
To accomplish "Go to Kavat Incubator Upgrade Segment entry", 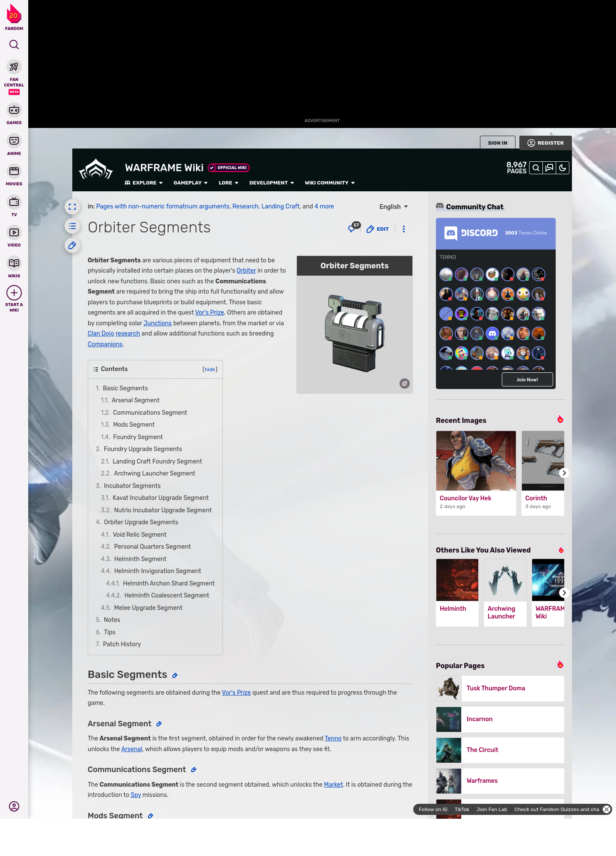I will tap(155, 498).
